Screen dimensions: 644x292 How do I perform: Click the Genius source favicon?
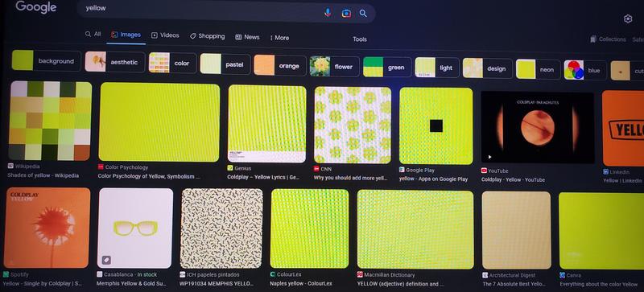(x=230, y=168)
